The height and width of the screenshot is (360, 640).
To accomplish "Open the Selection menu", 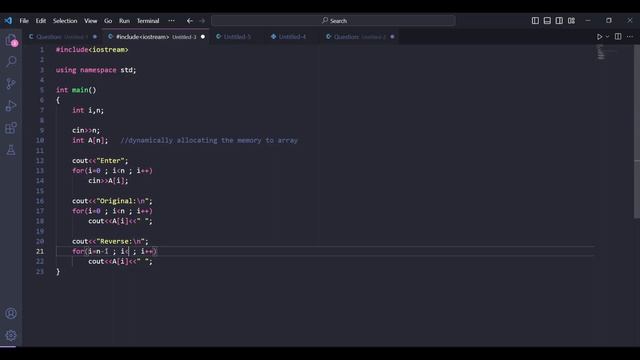I will tap(65, 21).
